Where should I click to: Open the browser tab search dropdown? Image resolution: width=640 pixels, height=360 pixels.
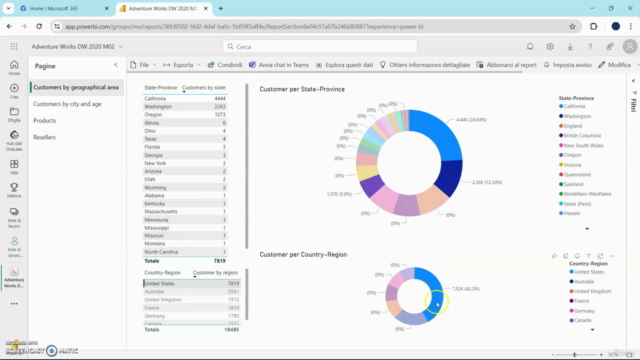click(8, 8)
